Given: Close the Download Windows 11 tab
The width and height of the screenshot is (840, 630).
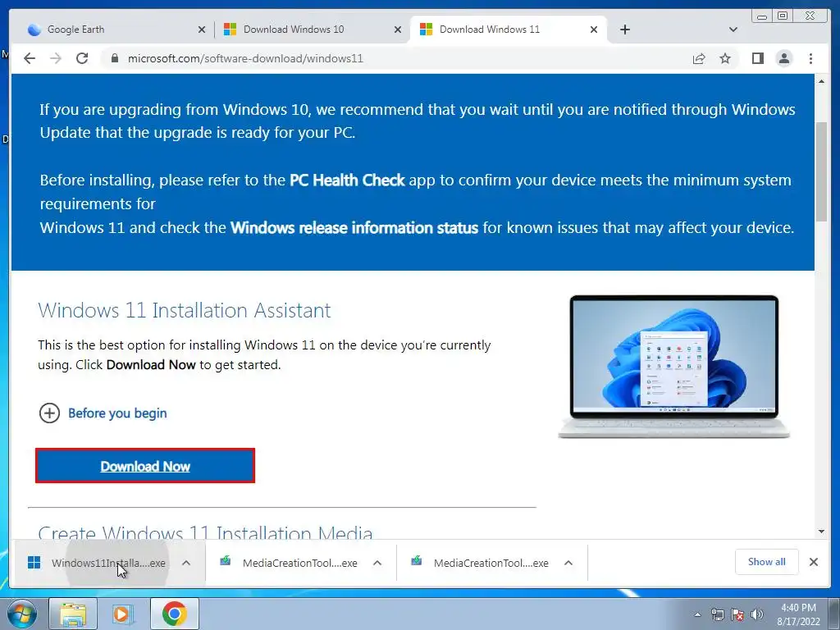Looking at the screenshot, I should [594, 30].
